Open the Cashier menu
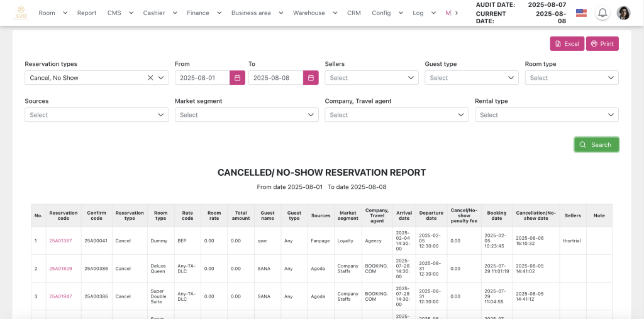This screenshot has width=644, height=319. pos(154,13)
